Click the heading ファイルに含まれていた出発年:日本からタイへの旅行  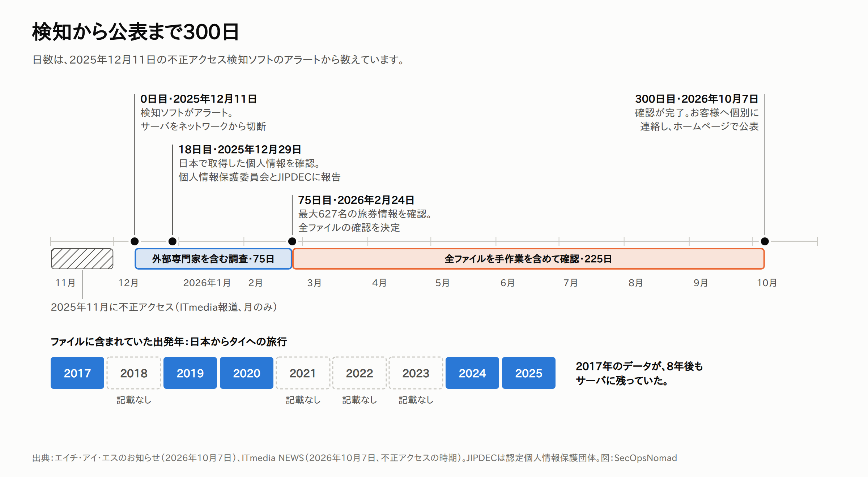point(169,341)
